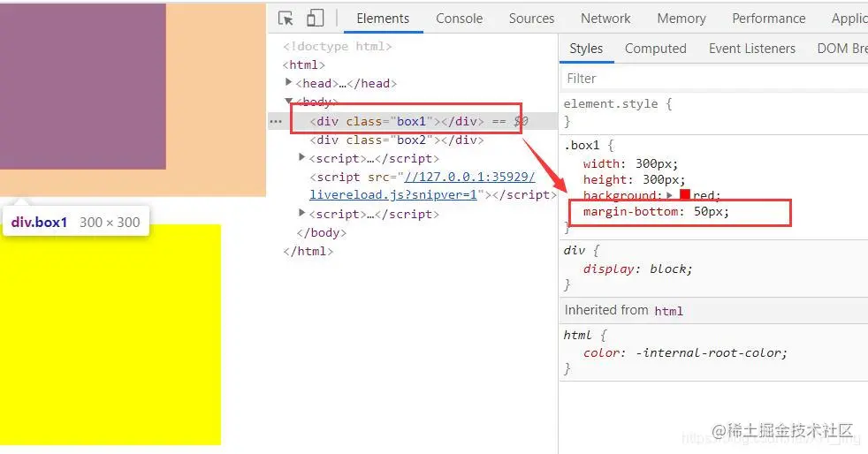
Task: Click the styles Filter input field
Action: pyautogui.click(x=714, y=79)
